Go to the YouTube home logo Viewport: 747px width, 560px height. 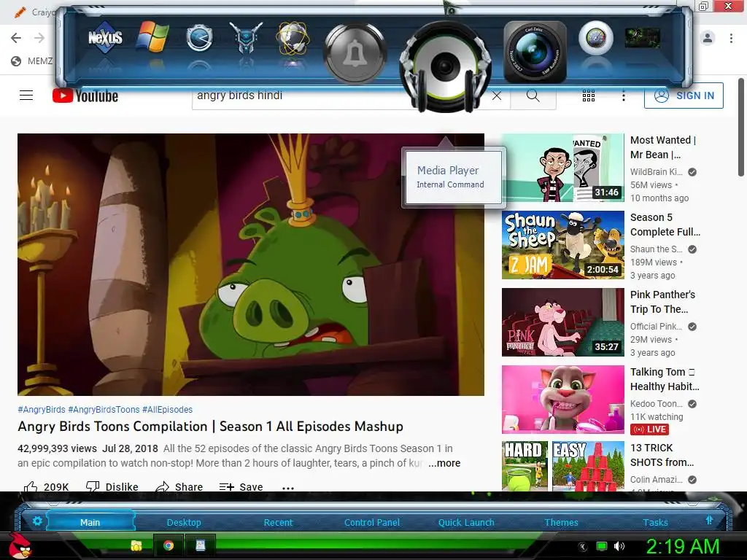tap(85, 96)
